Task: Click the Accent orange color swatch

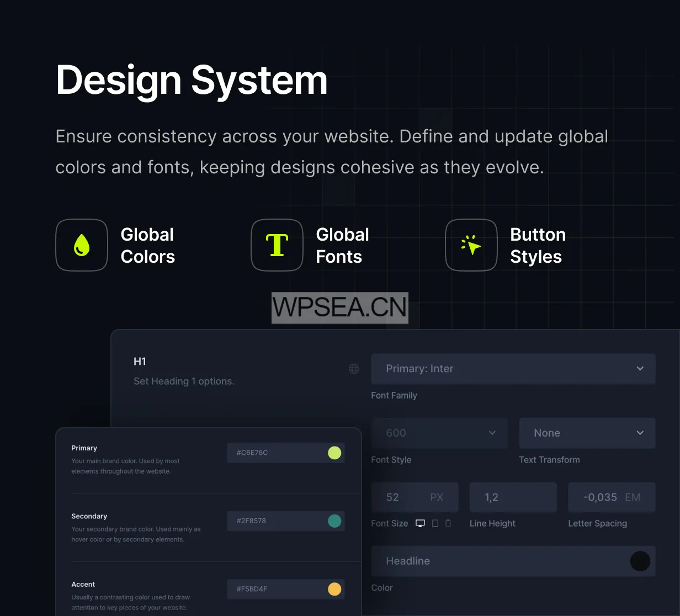Action: (x=334, y=589)
